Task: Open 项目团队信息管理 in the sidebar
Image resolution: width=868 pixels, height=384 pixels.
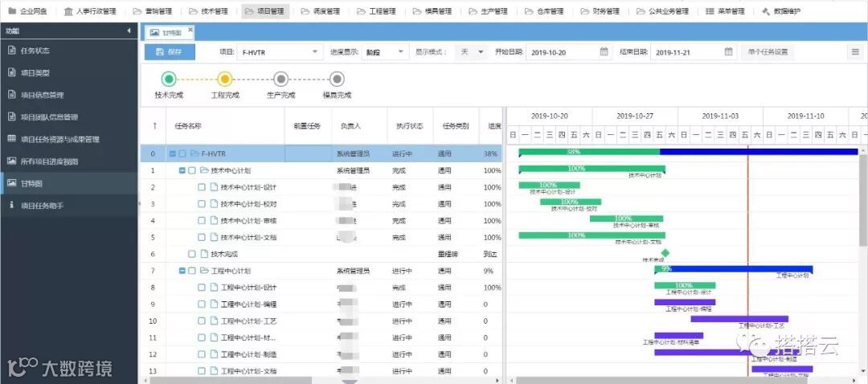Action: point(68,116)
